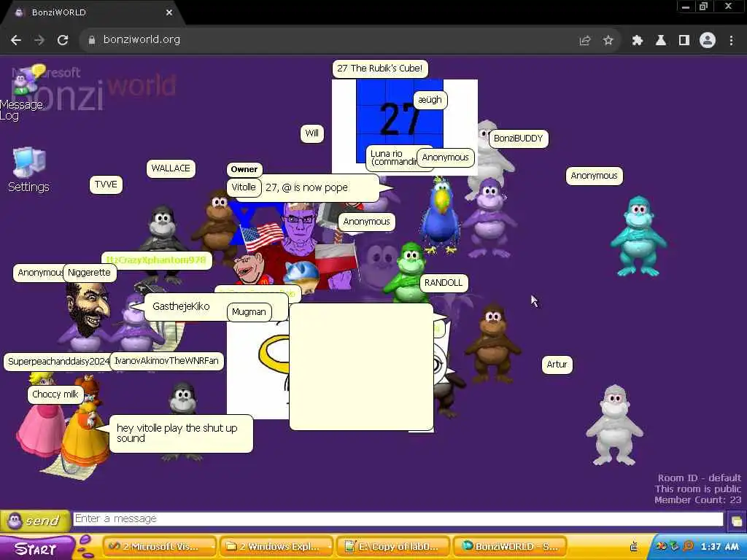Switch to Windows Expl... taskbar group

(278, 547)
